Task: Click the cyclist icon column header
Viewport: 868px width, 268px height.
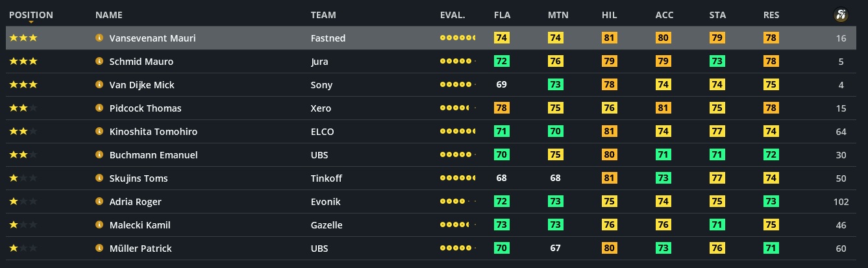Action: pyautogui.click(x=841, y=15)
